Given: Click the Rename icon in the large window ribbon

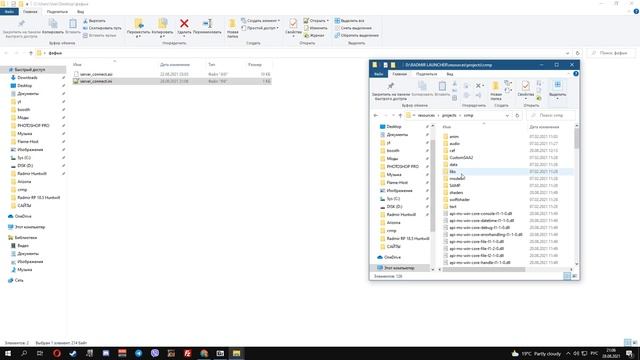Looking at the screenshot, I should (207, 24).
